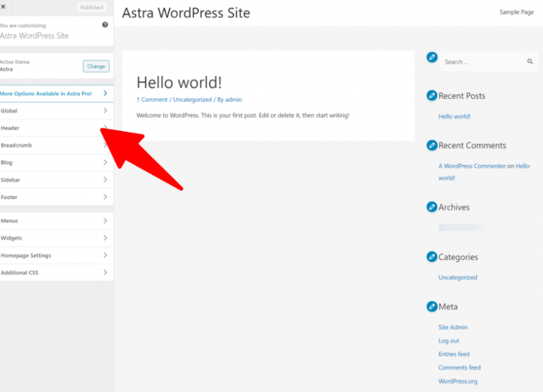Click Uncategorized under Categories
Screen dimensions: 543x392
[458, 277]
